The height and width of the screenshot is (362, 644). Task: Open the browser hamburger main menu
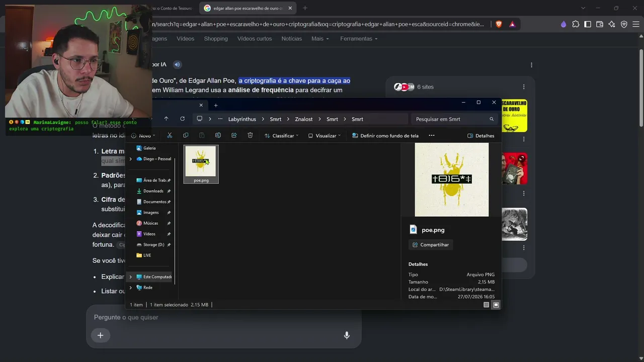(x=635, y=24)
